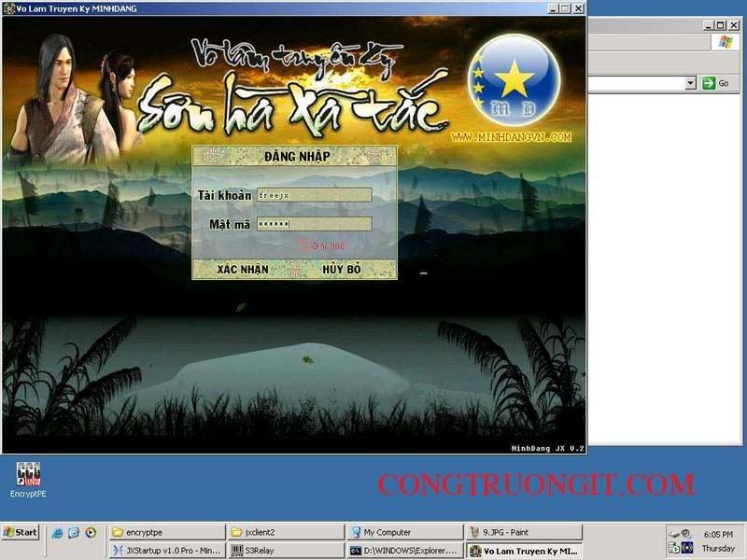Screen dimensions: 747x560
Task: Cancel login with HỦY BỎ
Action: point(342,270)
